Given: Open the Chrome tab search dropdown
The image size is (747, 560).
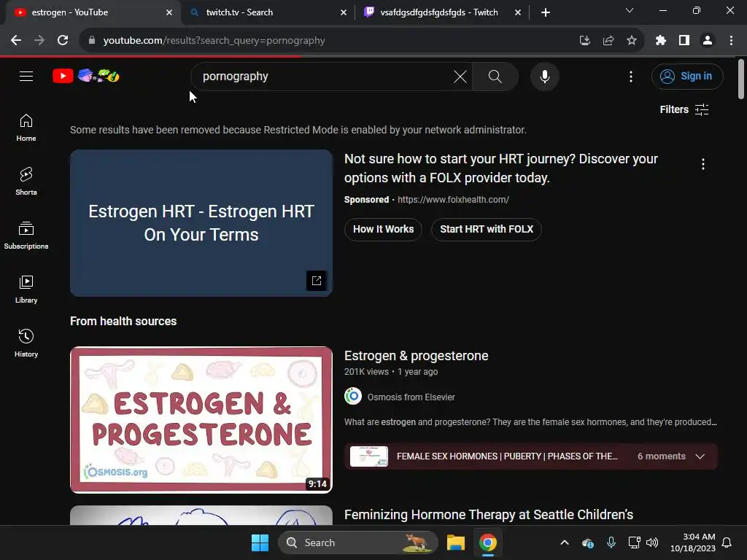Looking at the screenshot, I should click(630, 10).
